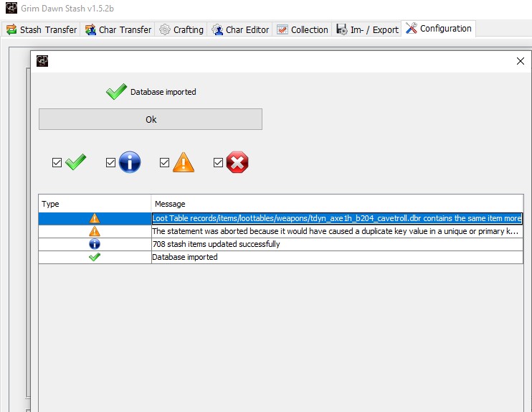Disable the warning messages checkbox
532x412 pixels.
[x=164, y=163]
